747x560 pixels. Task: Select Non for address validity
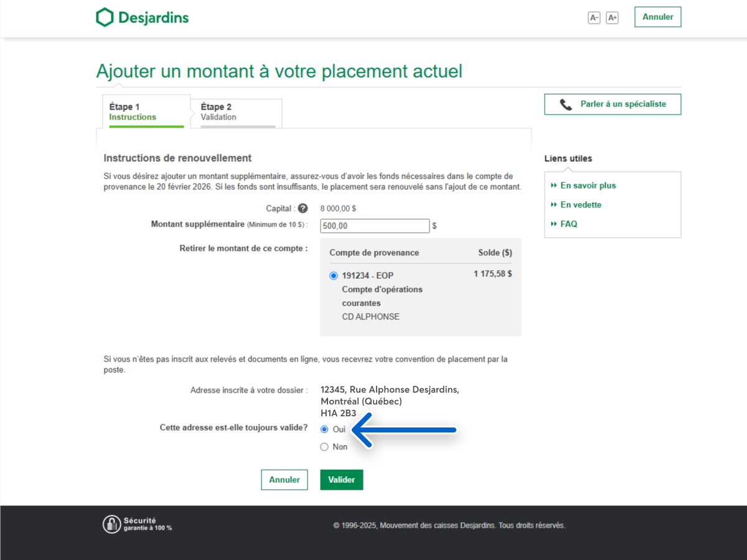pyautogui.click(x=324, y=447)
